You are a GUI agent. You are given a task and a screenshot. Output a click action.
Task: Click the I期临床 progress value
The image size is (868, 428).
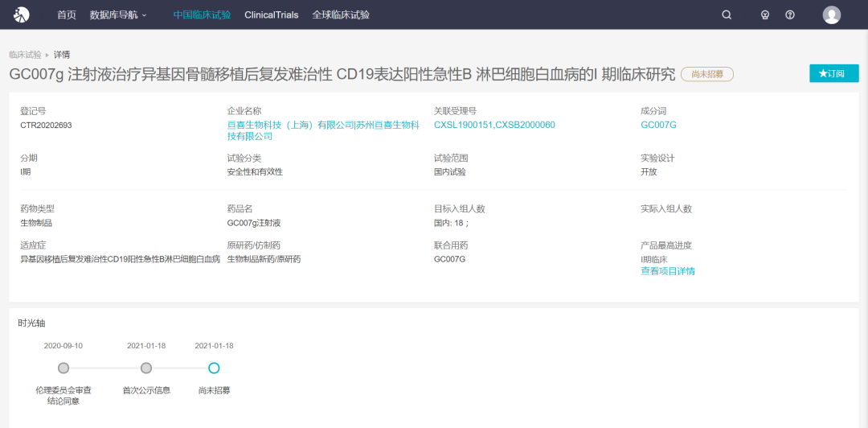point(655,259)
